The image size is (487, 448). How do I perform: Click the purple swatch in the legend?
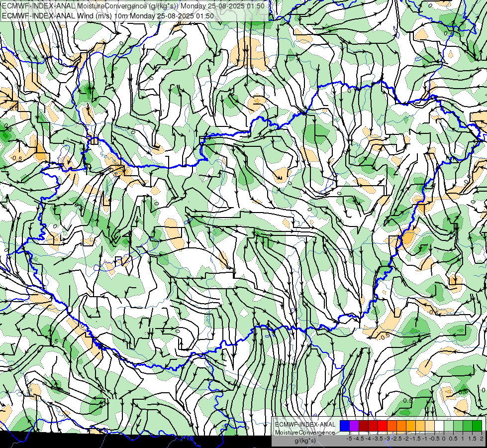click(x=354, y=426)
